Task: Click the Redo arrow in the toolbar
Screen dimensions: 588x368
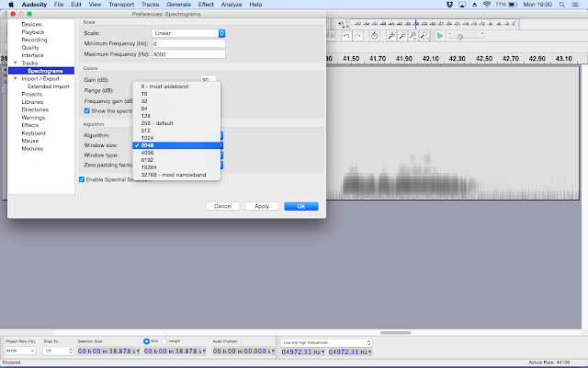Action: tap(357, 36)
